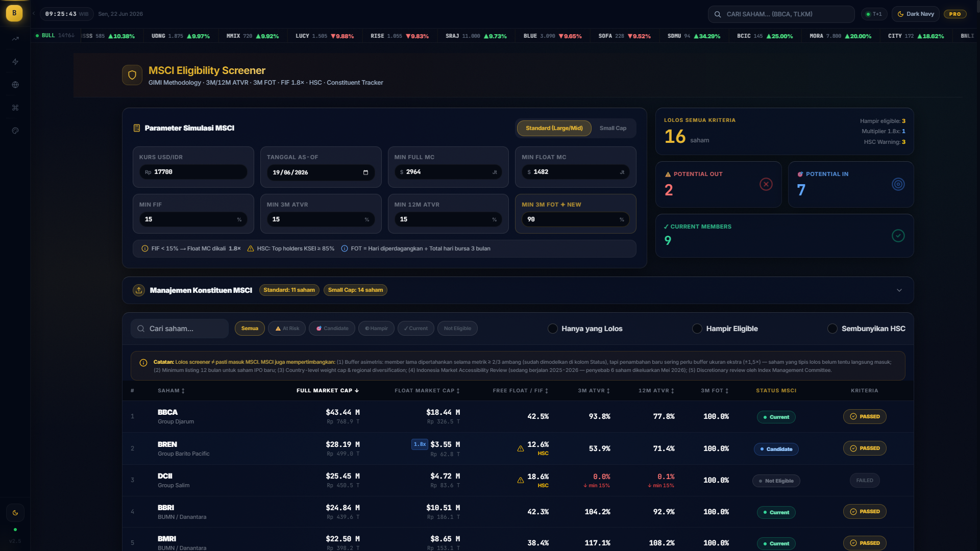Click the target icon in Potential In card

pos(898,184)
